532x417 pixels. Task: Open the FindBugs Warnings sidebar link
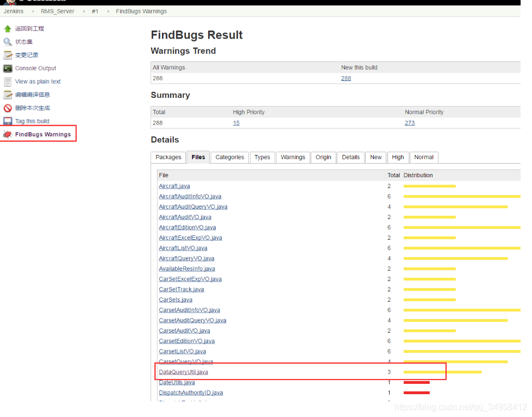[x=43, y=134]
